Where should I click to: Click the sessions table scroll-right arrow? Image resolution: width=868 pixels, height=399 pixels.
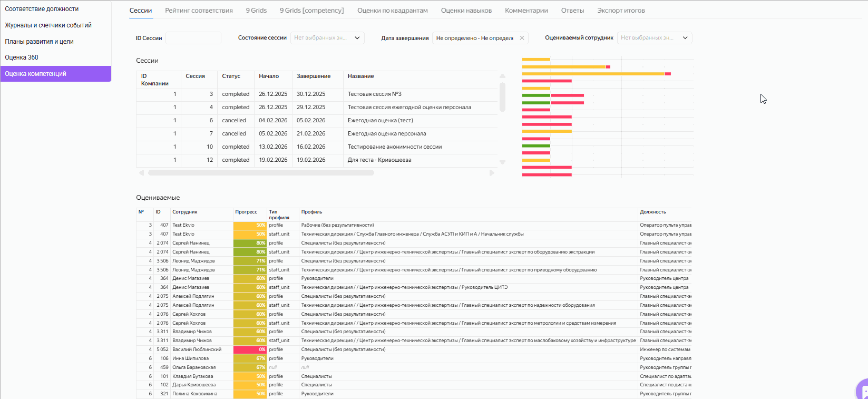click(492, 173)
